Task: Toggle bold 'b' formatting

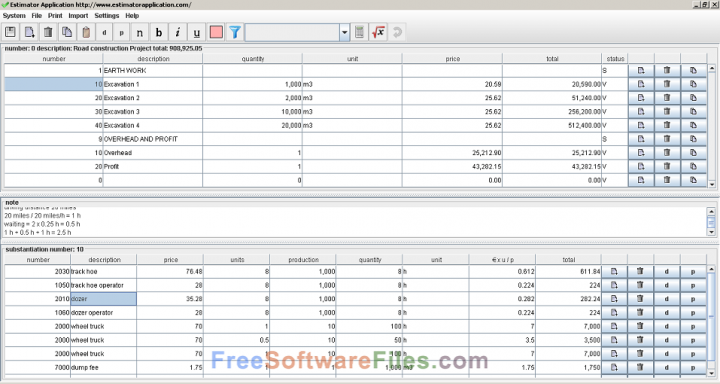Action: click(x=159, y=32)
